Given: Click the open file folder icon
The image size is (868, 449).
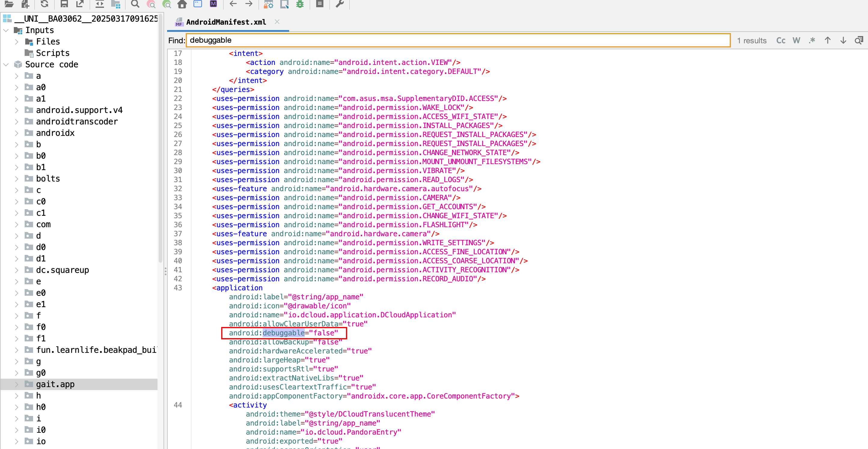Looking at the screenshot, I should click(x=9, y=4).
